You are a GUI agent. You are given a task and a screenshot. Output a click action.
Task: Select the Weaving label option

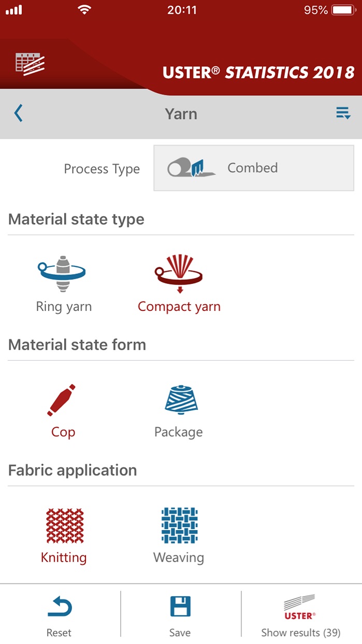tap(179, 557)
